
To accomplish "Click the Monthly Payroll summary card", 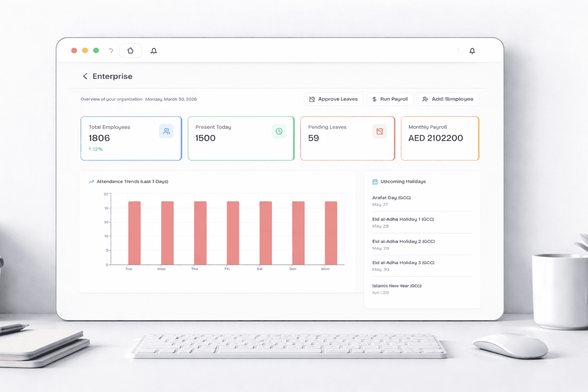I will coord(439,138).
